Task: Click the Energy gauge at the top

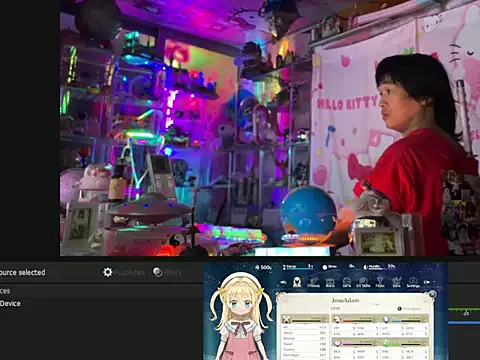Action: tap(298, 267)
